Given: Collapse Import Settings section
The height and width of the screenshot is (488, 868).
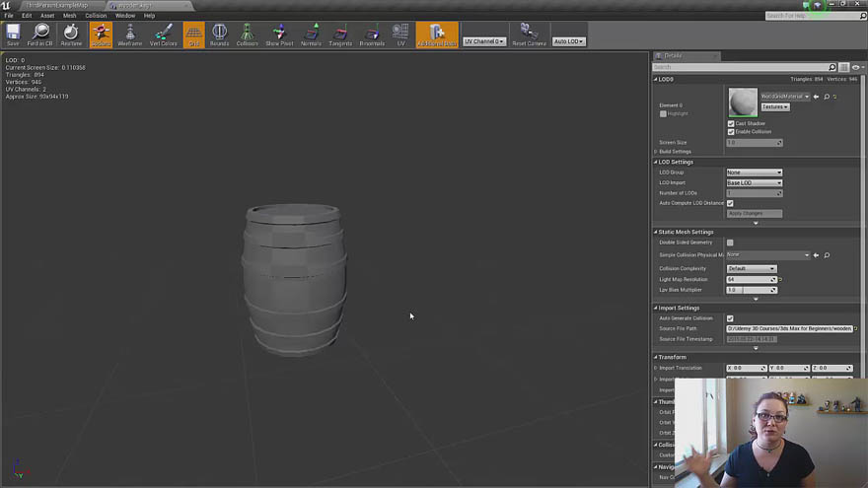Looking at the screenshot, I should [655, 308].
